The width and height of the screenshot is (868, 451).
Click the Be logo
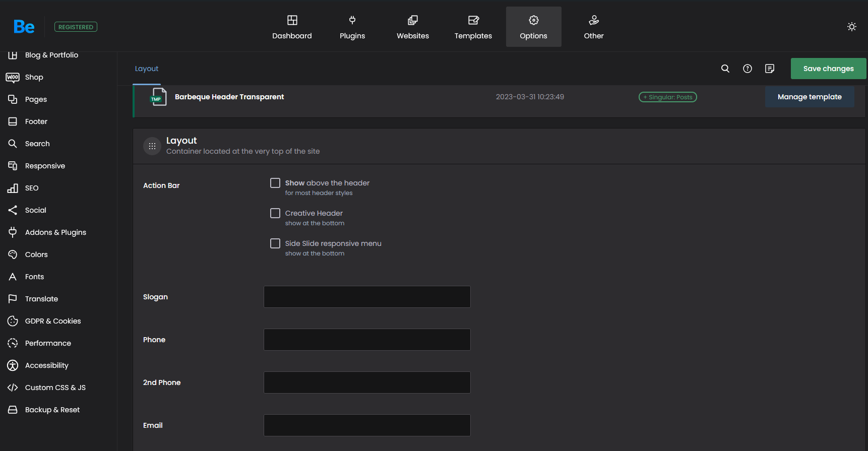coord(24,27)
